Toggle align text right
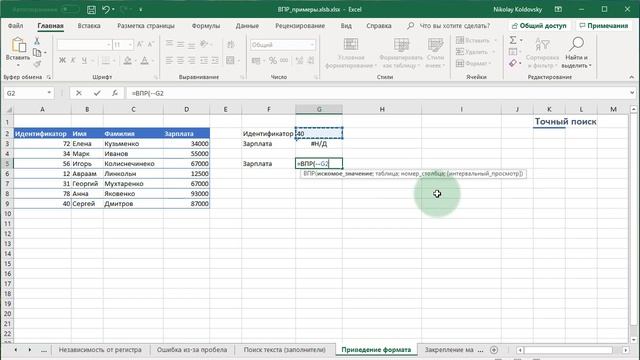640x360 pixels. tap(191, 61)
